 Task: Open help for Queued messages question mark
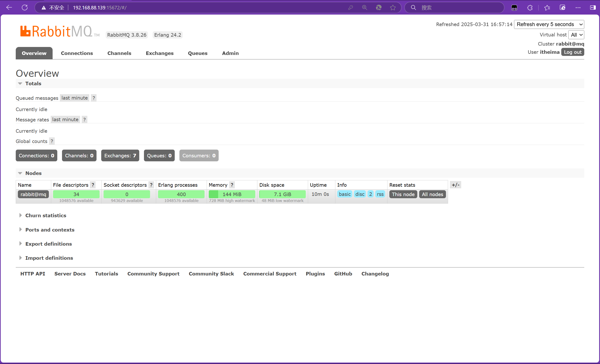[93, 98]
